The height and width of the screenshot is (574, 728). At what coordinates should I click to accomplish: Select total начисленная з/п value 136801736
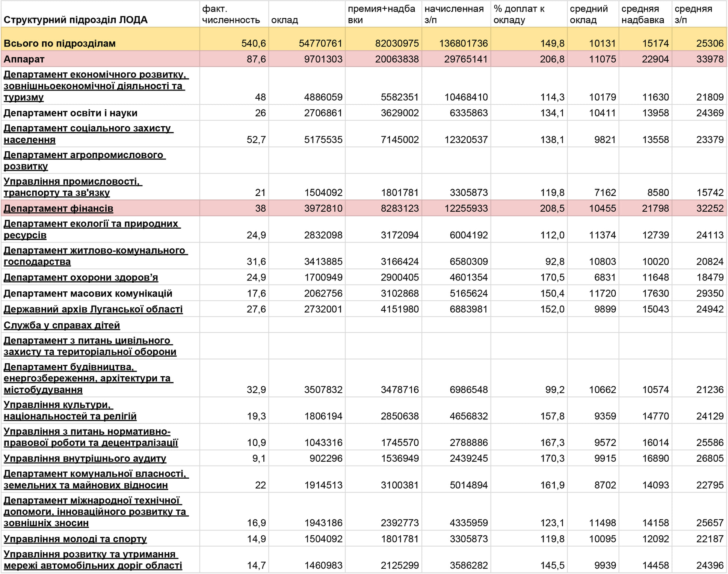(463, 44)
